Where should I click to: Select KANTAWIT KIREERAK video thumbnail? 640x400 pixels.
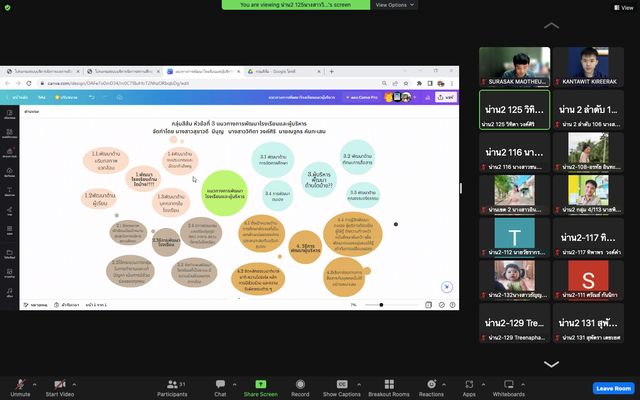point(588,67)
